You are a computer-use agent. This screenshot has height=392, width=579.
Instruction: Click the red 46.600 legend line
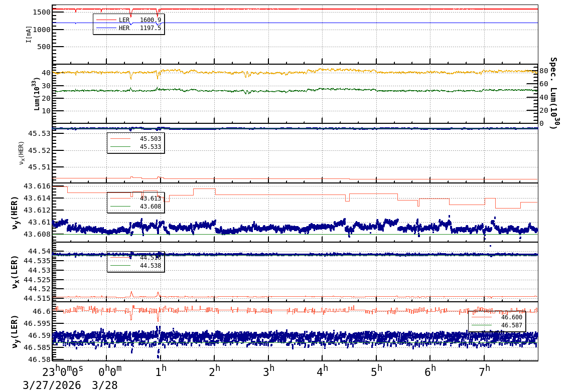tap(481, 317)
